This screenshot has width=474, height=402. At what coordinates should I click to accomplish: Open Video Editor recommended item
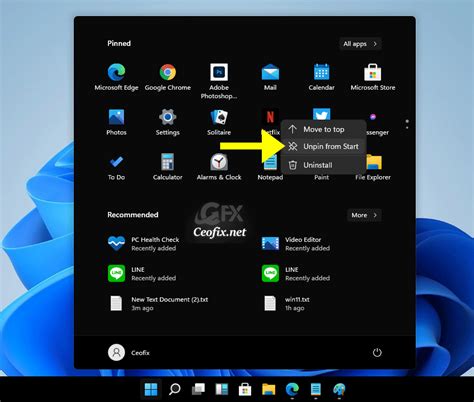click(x=296, y=244)
